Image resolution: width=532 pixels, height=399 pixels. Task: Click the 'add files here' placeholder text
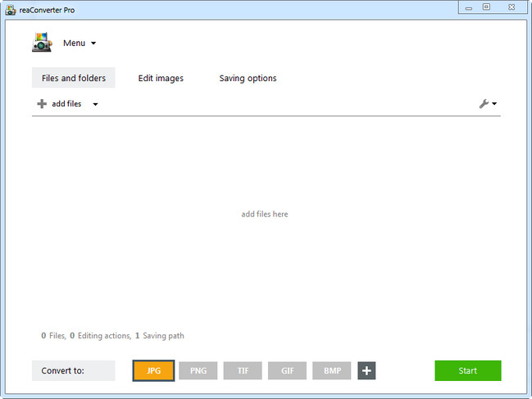[x=265, y=214]
